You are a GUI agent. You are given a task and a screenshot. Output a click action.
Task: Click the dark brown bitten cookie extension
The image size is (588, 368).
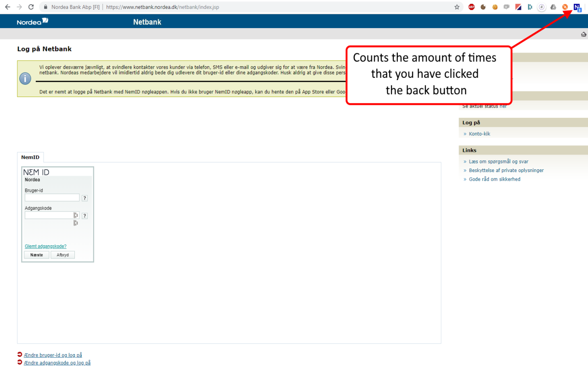[483, 7]
